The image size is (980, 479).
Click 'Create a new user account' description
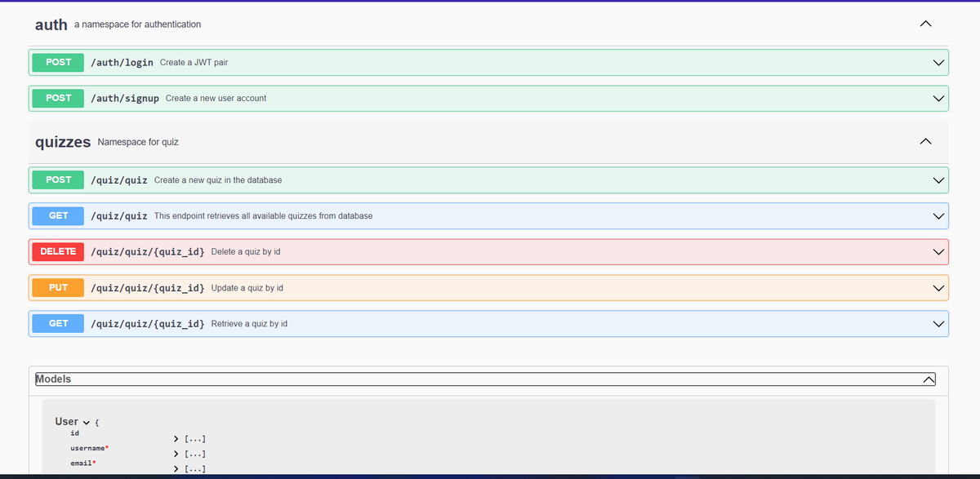tap(216, 99)
